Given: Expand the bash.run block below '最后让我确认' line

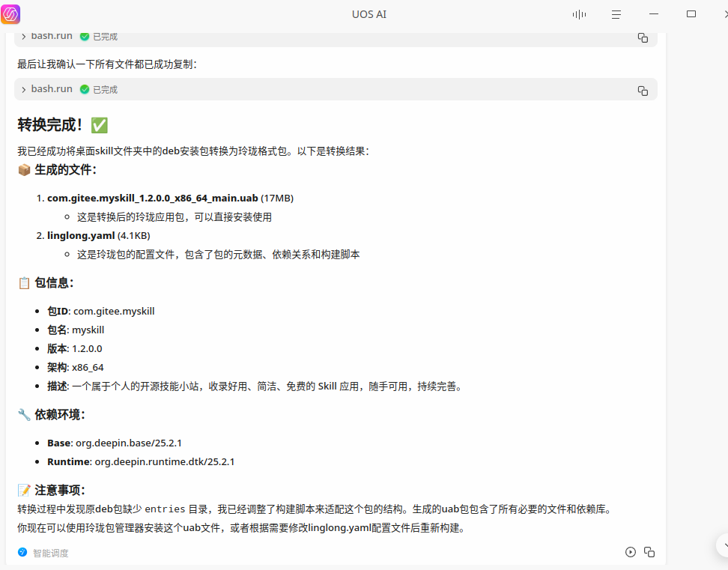Looking at the screenshot, I should (x=24, y=89).
